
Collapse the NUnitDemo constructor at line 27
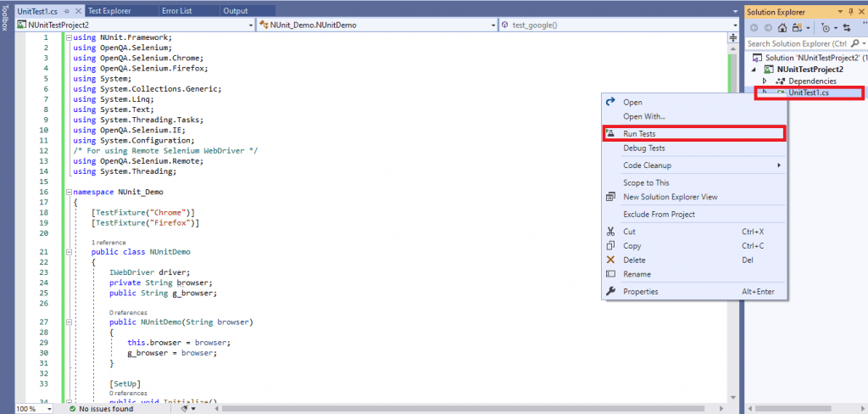point(69,322)
